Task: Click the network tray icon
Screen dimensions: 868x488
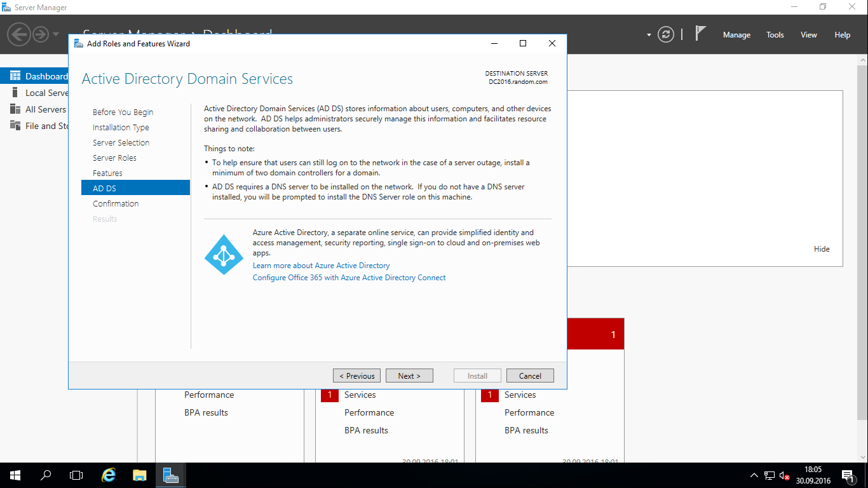Action: pos(770,475)
